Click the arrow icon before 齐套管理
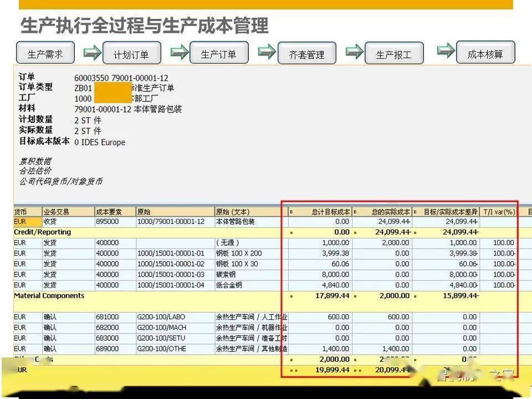Screen dimensions: 532x399 (267, 52)
